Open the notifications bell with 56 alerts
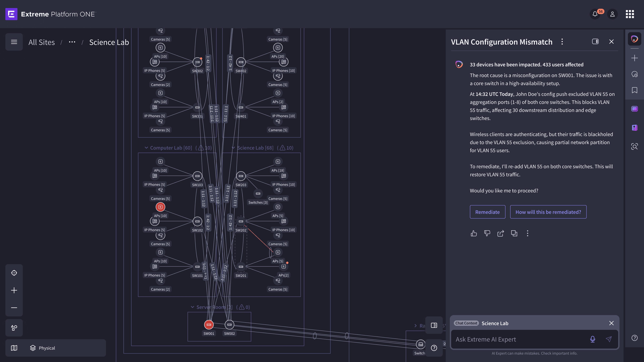 click(595, 14)
